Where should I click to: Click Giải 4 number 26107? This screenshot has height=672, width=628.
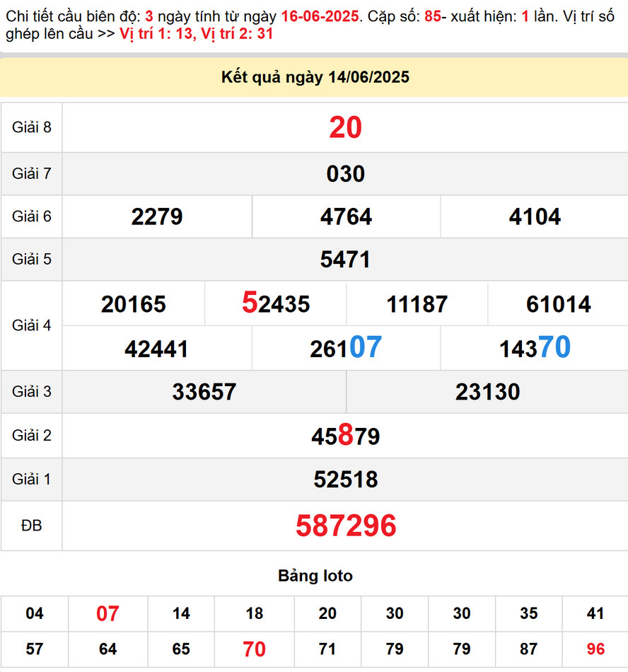(x=346, y=348)
